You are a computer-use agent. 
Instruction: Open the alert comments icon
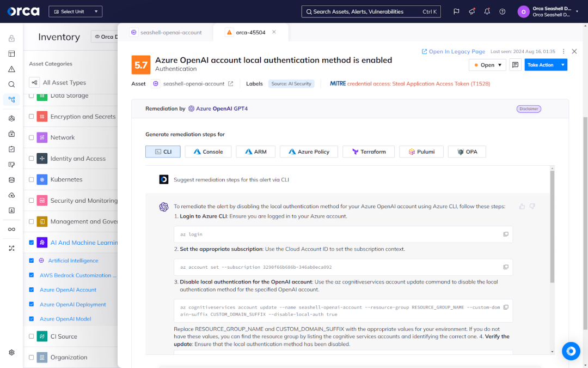(515, 65)
